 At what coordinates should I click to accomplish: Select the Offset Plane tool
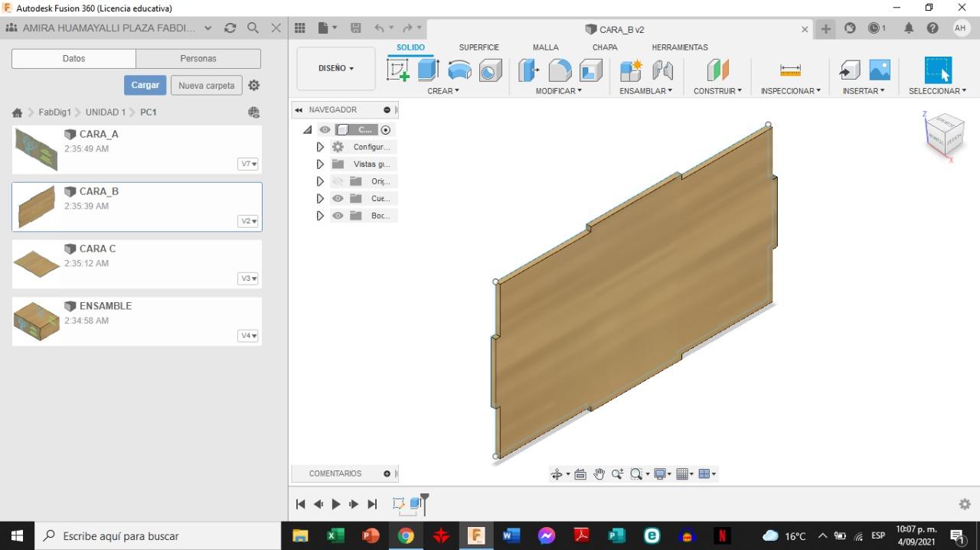click(717, 70)
